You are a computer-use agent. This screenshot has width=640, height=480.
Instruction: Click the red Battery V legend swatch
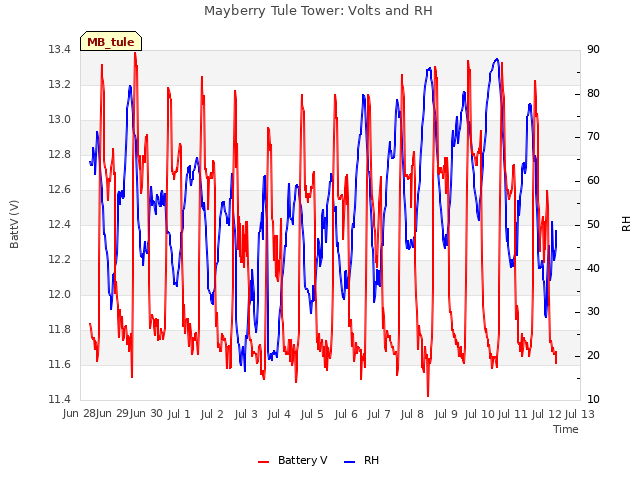[264, 462]
